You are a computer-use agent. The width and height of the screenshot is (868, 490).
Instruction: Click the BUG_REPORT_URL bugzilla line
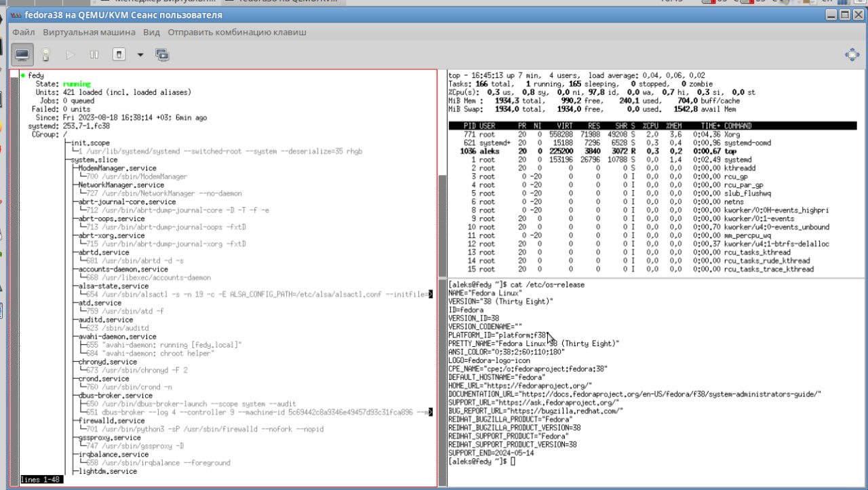click(x=534, y=411)
